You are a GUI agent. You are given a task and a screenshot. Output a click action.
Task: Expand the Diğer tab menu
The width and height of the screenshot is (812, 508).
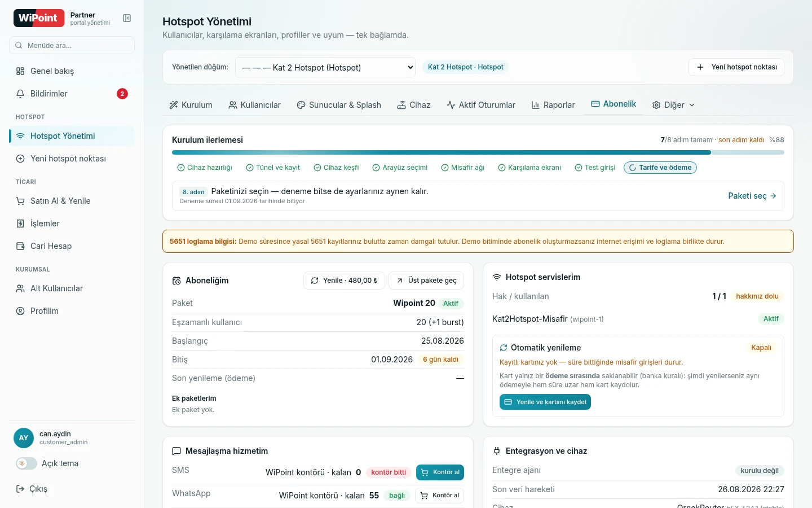(673, 105)
